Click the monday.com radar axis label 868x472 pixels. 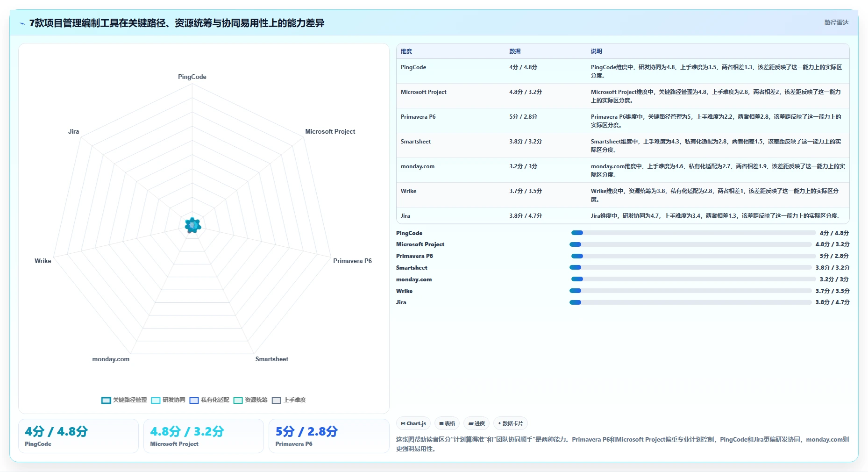point(111,359)
